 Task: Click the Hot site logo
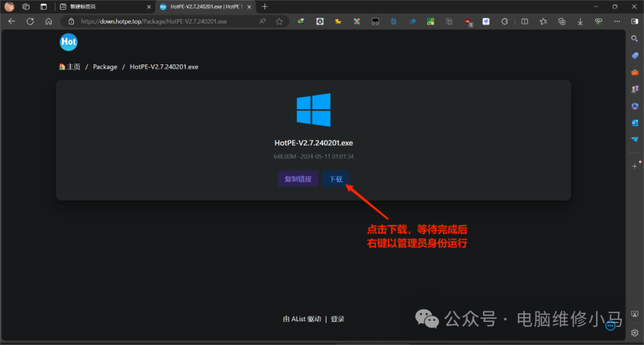coord(68,42)
